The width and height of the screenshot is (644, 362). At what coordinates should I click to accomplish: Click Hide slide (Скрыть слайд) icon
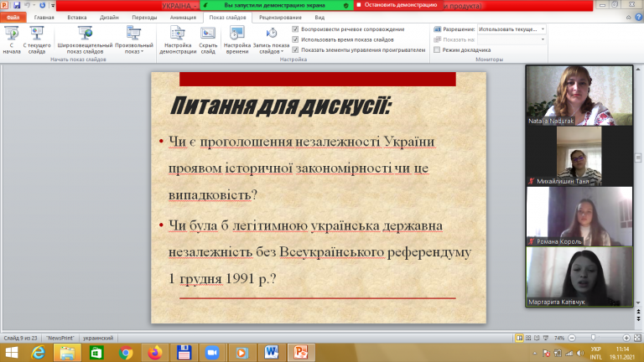coord(208,39)
